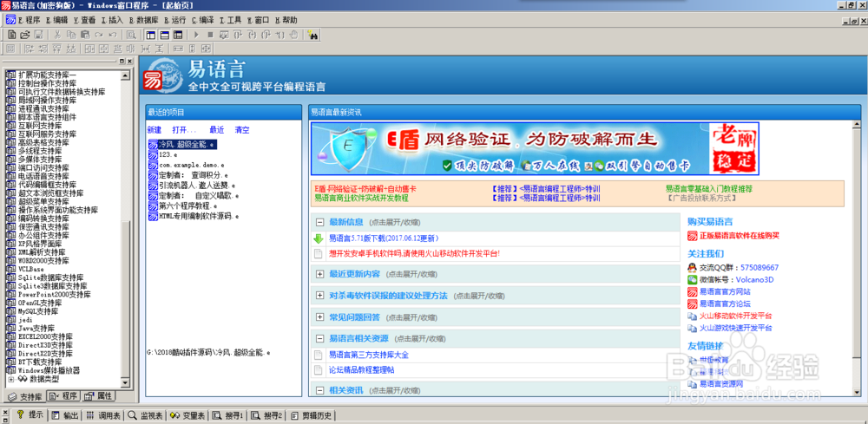Switch to the 调用表 bottom tab
Viewport: 868px width, 424px height.
pos(103,415)
